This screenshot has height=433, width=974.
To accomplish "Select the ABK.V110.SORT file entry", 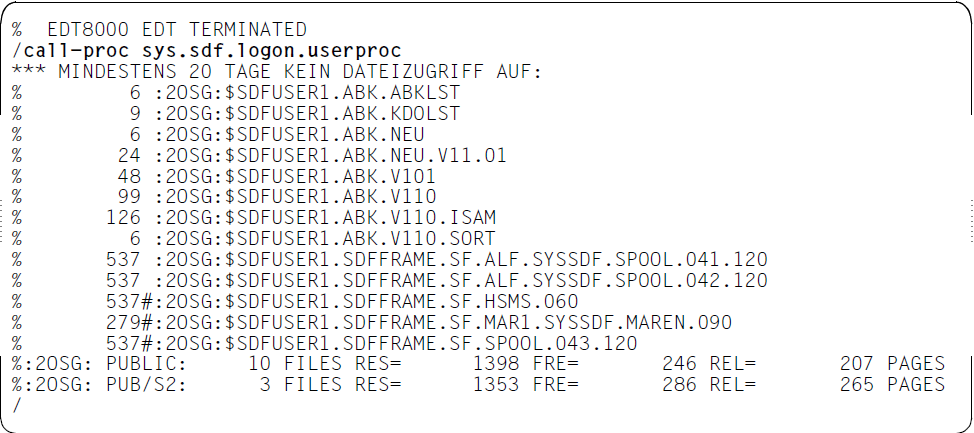I will (254, 238).
